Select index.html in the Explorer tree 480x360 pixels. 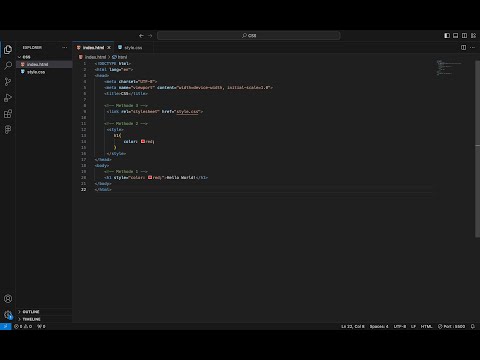44,64
